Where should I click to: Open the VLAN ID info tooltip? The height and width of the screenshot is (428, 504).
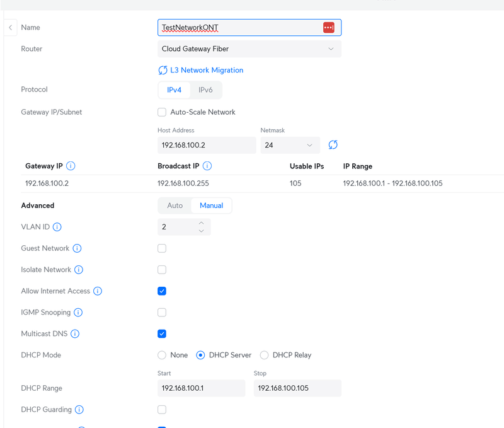click(57, 227)
